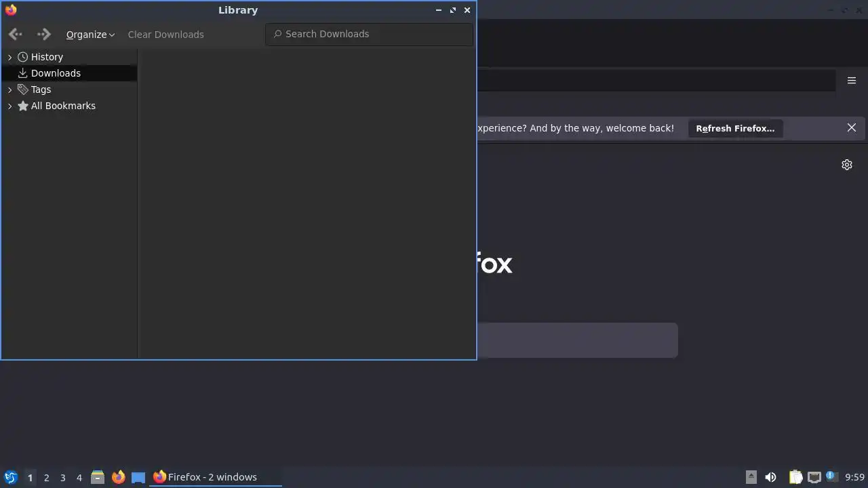Switch to virtual desktop 2
Viewport: 868px width, 488px height.
point(46,477)
